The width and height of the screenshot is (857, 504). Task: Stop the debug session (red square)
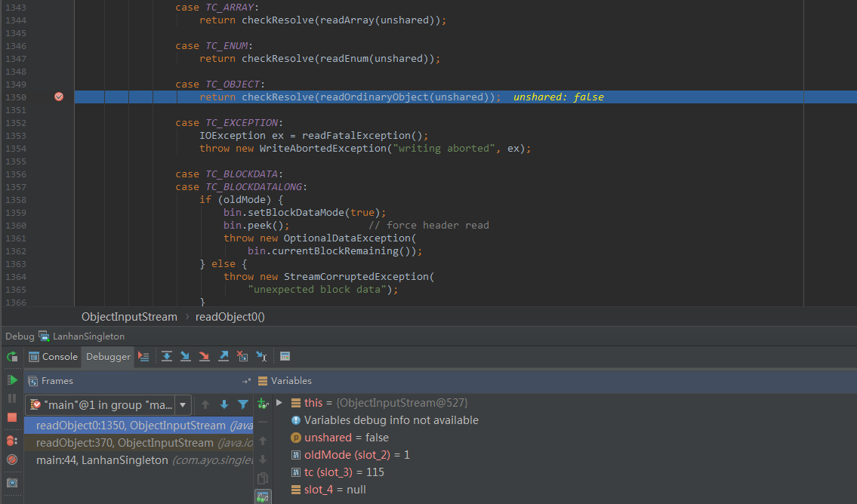click(x=12, y=417)
